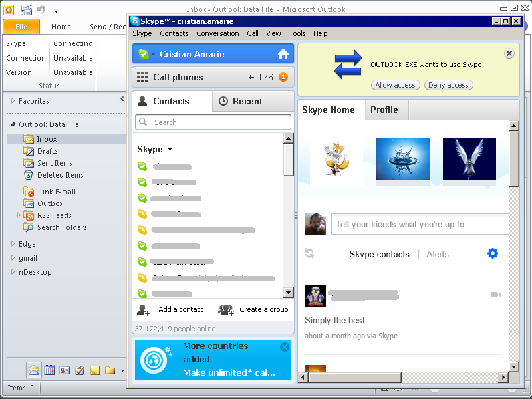This screenshot has width=532, height=399.
Task: Click contact list scroll down arrow
Action: tap(288, 292)
